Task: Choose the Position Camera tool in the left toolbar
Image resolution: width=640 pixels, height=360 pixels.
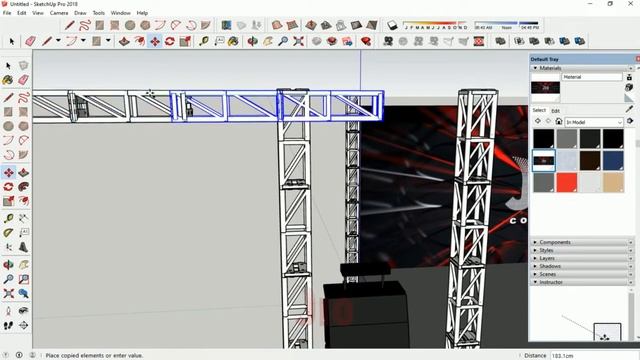Action: pyautogui.click(x=8, y=311)
